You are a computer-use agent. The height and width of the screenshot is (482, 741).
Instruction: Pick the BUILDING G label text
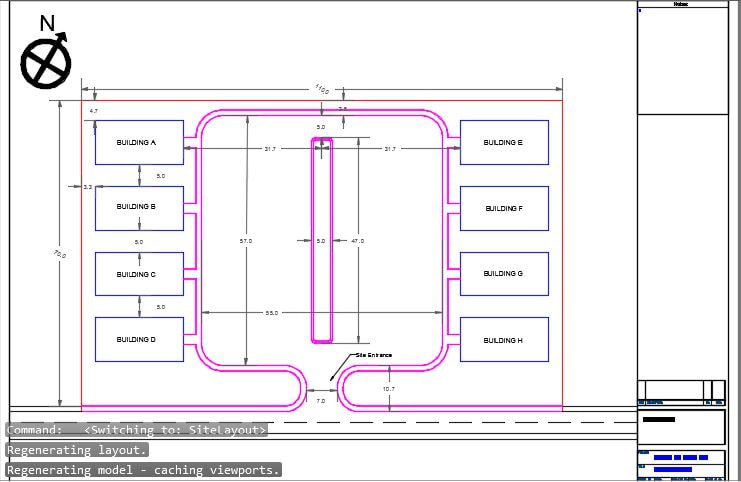click(x=503, y=274)
